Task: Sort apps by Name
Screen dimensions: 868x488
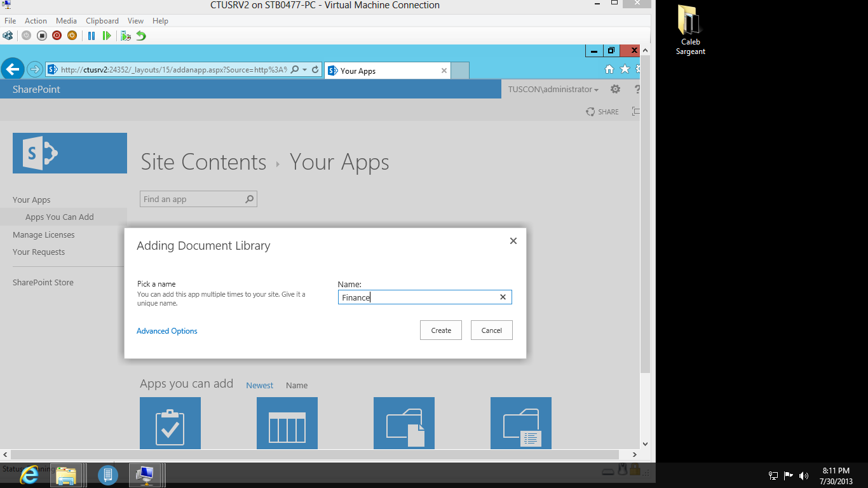Action: 297,385
